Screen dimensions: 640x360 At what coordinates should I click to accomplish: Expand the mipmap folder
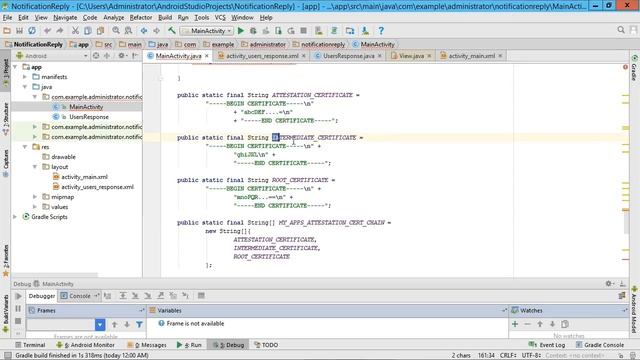click(35, 197)
